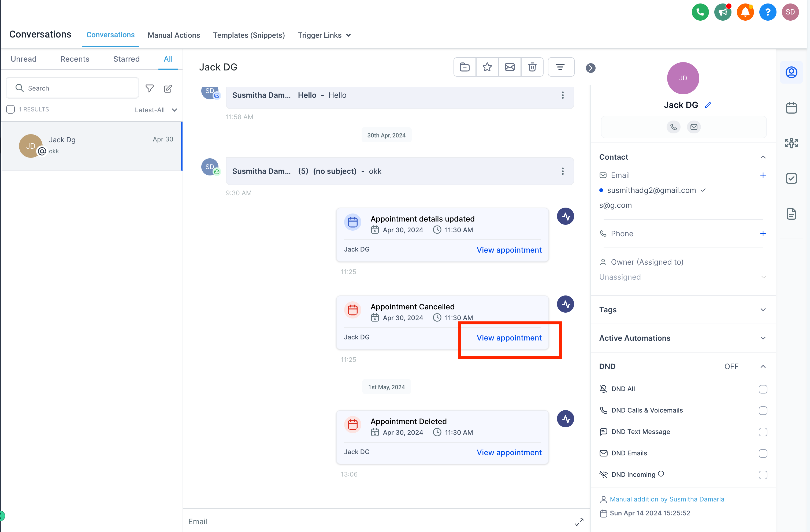The width and height of the screenshot is (810, 532).
Task: Open Manual addition by Susmitha Damarla link
Action: tap(667, 499)
